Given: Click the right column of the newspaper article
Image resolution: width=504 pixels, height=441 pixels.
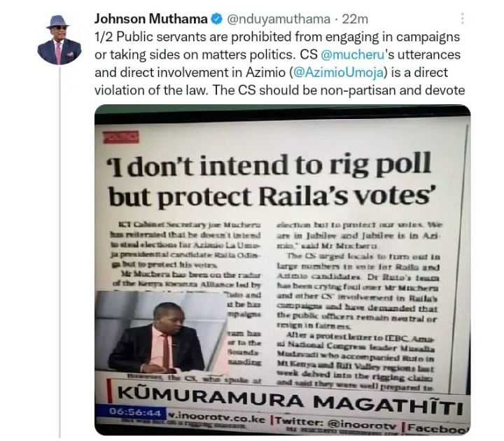Looking at the screenshot, I should [x=358, y=304].
